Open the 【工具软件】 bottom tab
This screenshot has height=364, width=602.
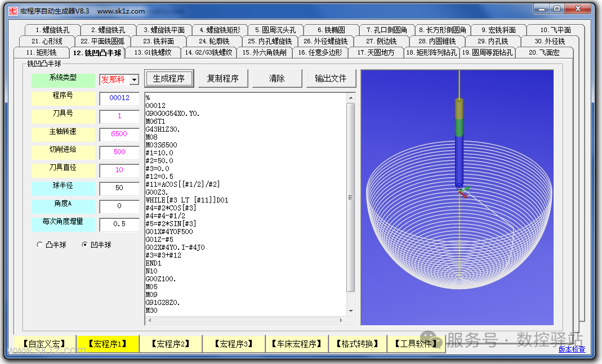tap(416, 344)
